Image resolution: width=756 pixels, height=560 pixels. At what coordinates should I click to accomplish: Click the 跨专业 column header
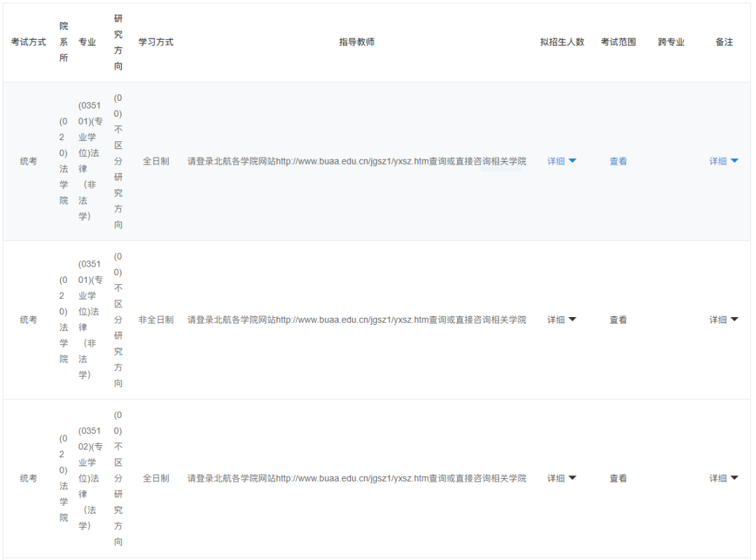point(671,42)
